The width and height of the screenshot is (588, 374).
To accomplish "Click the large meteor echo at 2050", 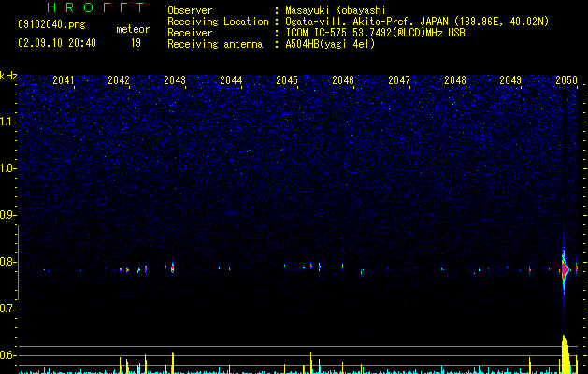I will coord(565,268).
